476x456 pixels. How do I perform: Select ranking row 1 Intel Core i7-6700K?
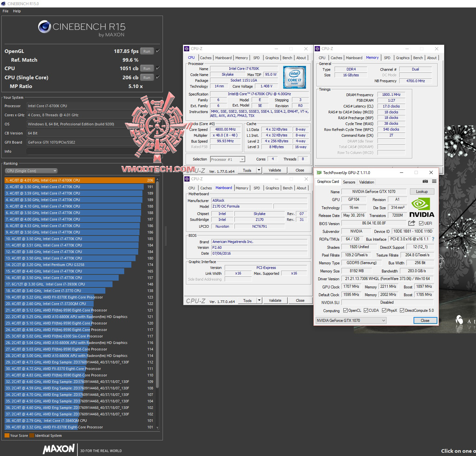tap(80, 180)
